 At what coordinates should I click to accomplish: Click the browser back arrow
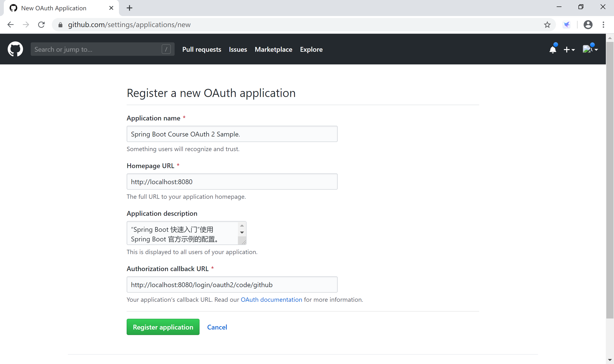point(11,24)
